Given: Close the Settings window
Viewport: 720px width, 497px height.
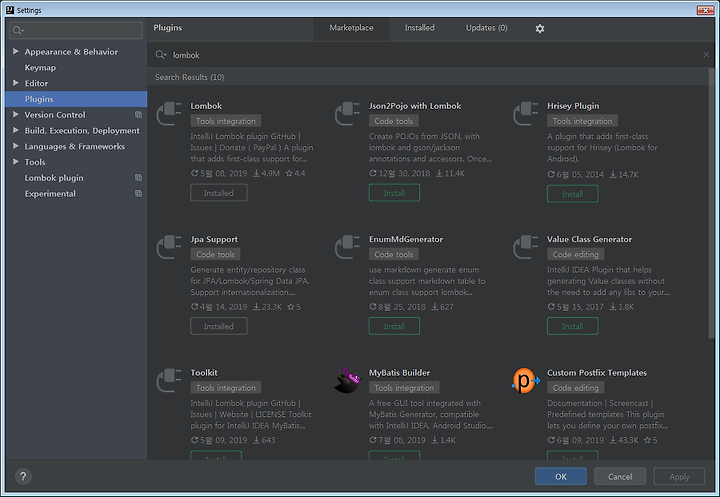Looking at the screenshot, I should pos(705,10).
